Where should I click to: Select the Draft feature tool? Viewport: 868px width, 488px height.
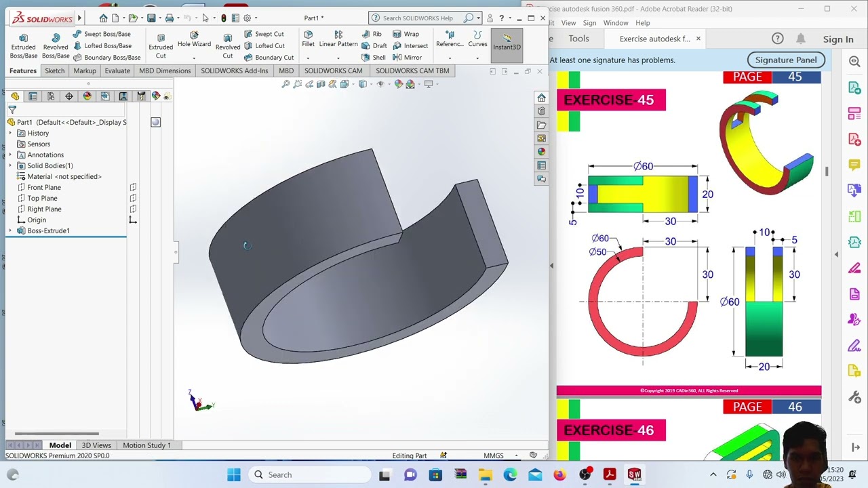click(x=374, y=45)
